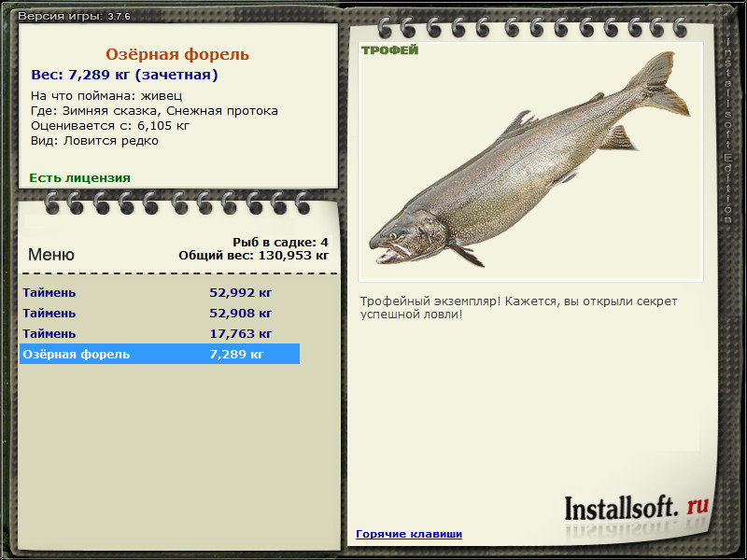Click the На что поймана: живец line
This screenshot has height=560, width=747.
point(106,96)
